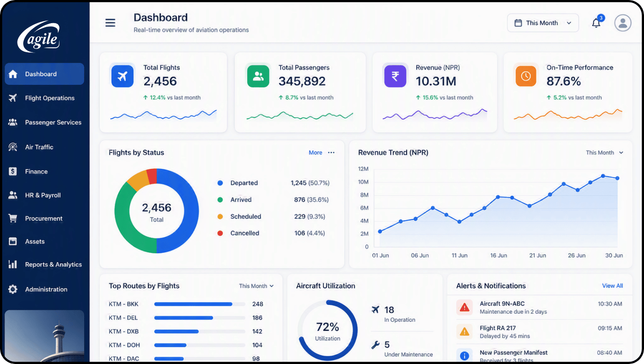Click the blue info icon for New Passenger Manifest
Viewport: 644px width, 364px height.
pos(465,355)
